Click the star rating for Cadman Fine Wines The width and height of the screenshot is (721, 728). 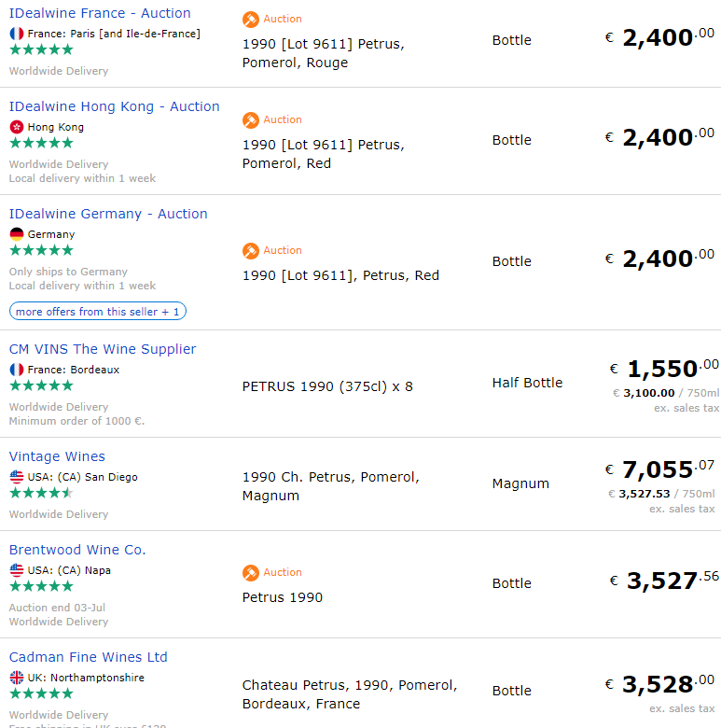coord(41,693)
